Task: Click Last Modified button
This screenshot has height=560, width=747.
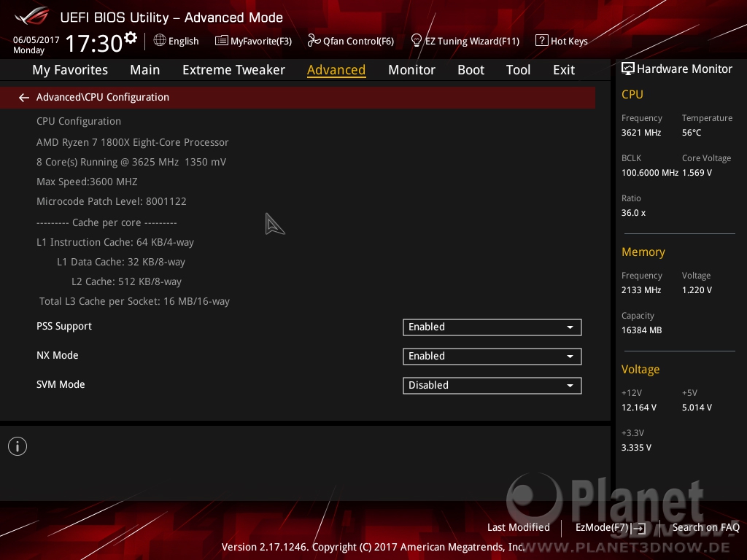Action: (x=519, y=527)
